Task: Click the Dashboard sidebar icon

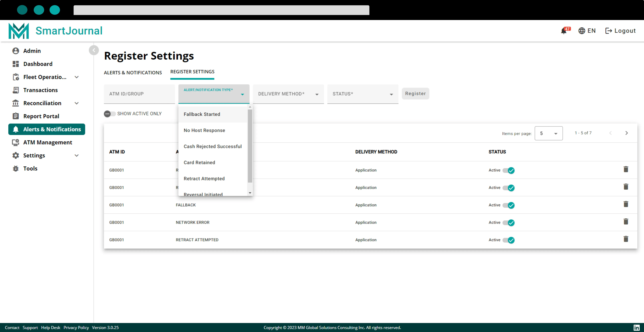Action: point(16,64)
